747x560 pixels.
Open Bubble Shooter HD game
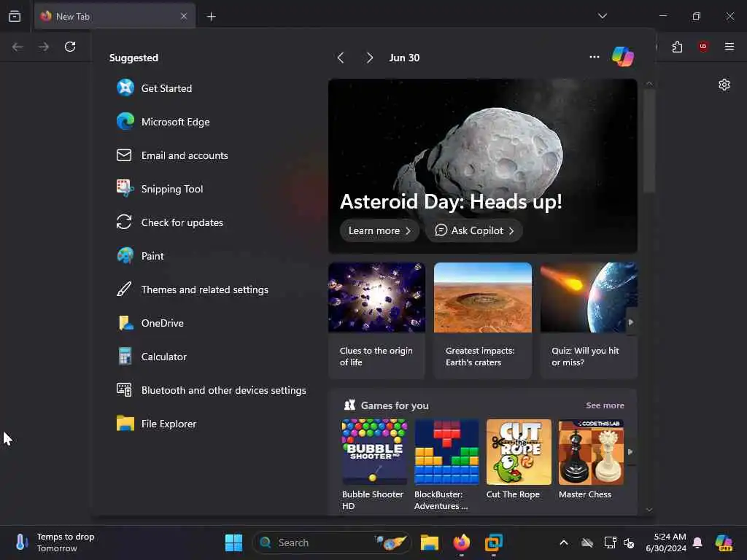[374, 464]
